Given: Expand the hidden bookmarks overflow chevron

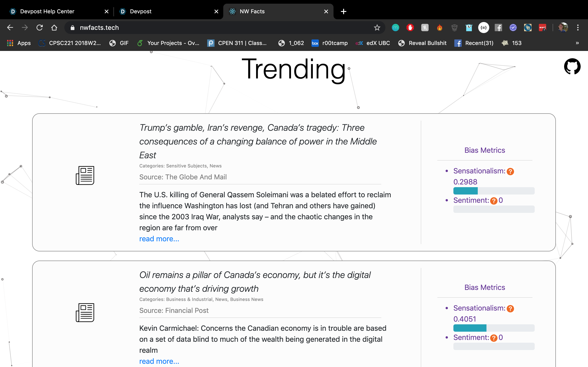Looking at the screenshot, I should click(577, 43).
